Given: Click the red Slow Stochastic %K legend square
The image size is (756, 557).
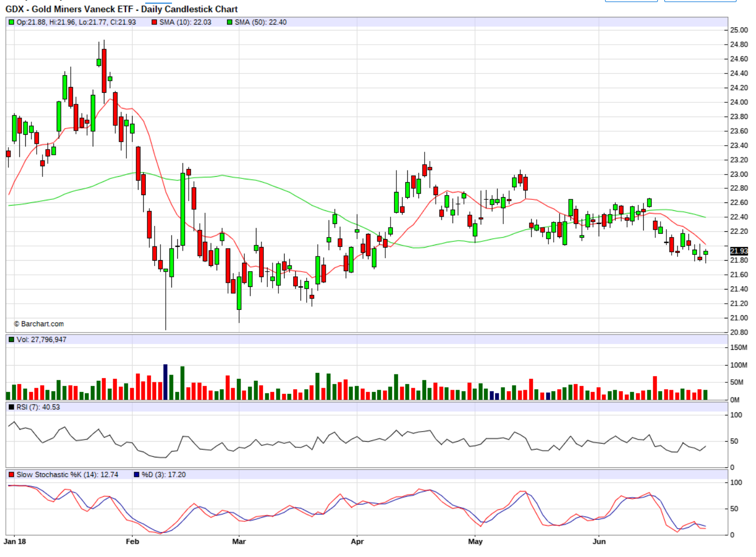Looking at the screenshot, I should pyautogui.click(x=11, y=475).
